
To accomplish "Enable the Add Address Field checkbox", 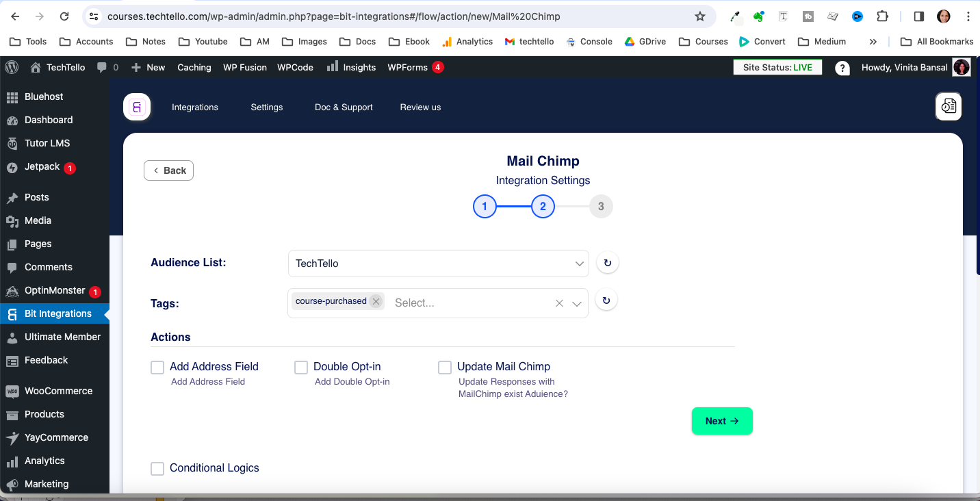I will [157, 368].
